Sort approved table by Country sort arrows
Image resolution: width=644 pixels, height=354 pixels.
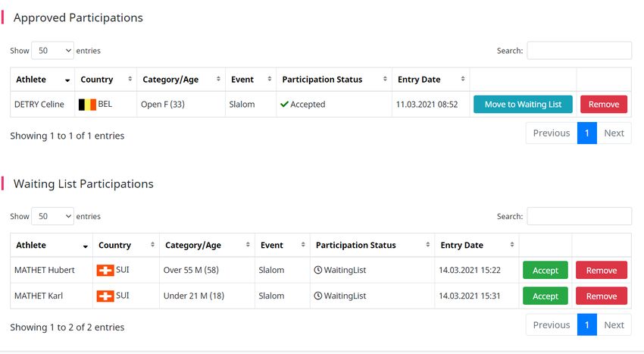pyautogui.click(x=130, y=79)
